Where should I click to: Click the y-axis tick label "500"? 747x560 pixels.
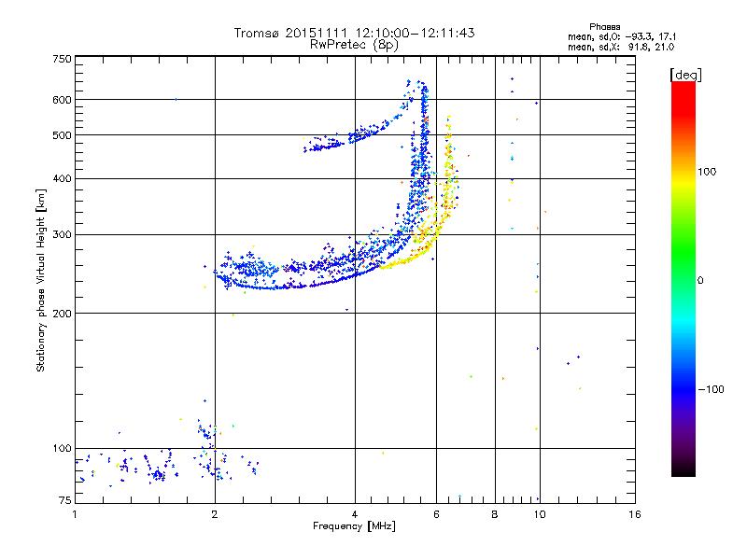62,135
